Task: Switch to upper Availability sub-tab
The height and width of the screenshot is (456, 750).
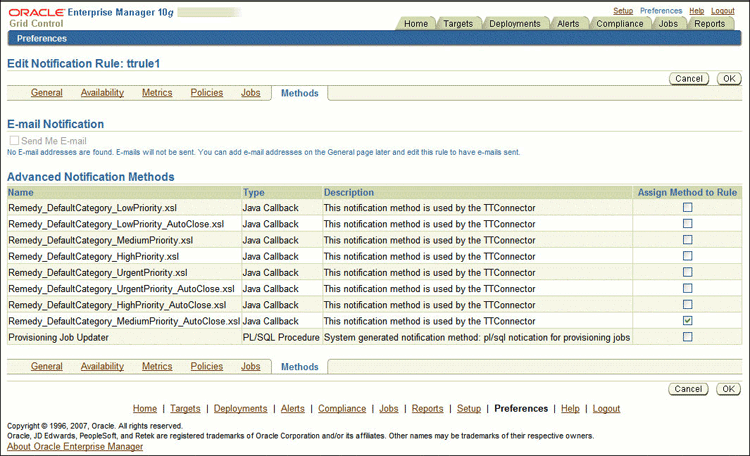Action: pyautogui.click(x=102, y=93)
